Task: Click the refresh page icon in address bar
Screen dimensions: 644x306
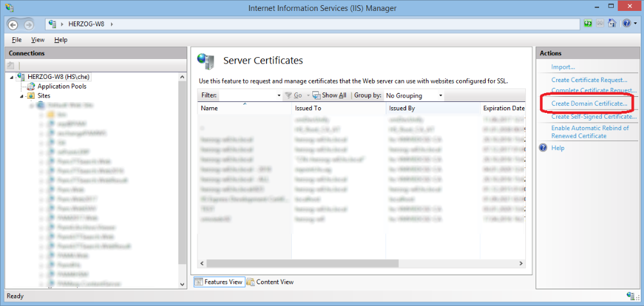Action: [x=588, y=24]
